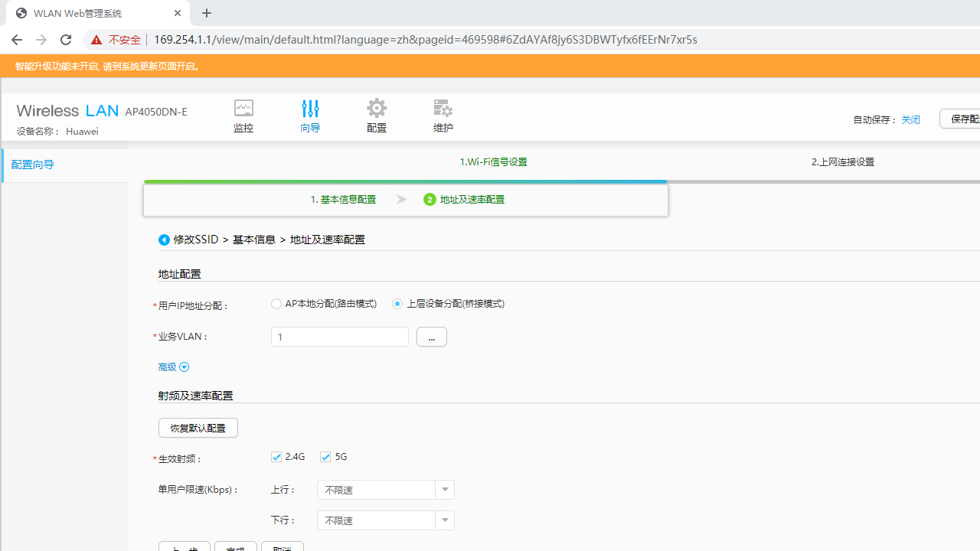Open the 监控 monitoring section icon
980x551 pixels.
pyautogui.click(x=243, y=108)
